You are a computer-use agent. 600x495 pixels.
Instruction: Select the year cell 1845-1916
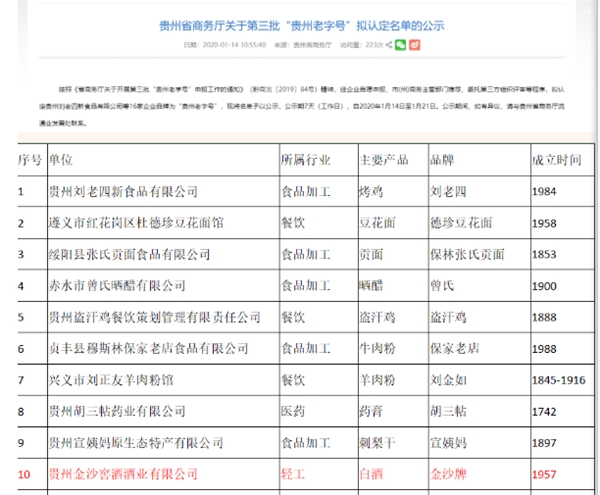tap(562, 380)
